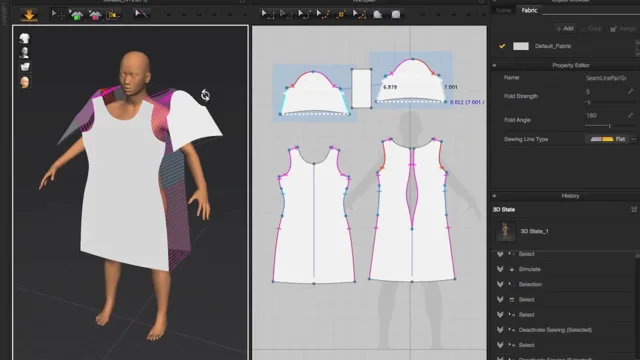The width and height of the screenshot is (640, 360).
Task: Click the rotate gizmo beside the sleeve
Action: tap(205, 96)
